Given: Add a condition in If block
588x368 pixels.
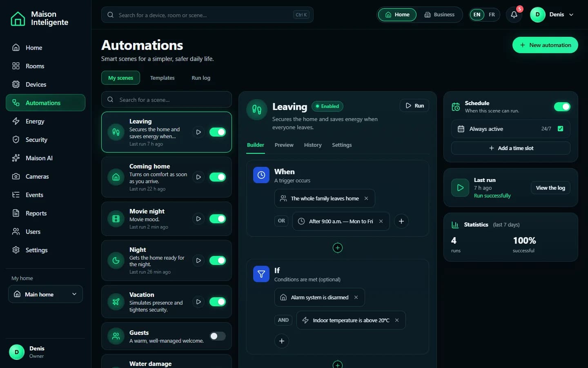Looking at the screenshot, I should tap(282, 341).
